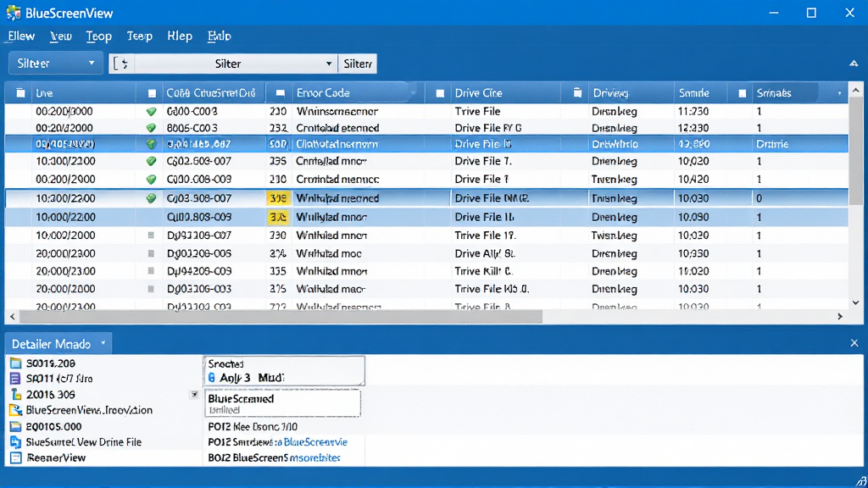Toggle the checkbox before Error Code header

[281, 93]
